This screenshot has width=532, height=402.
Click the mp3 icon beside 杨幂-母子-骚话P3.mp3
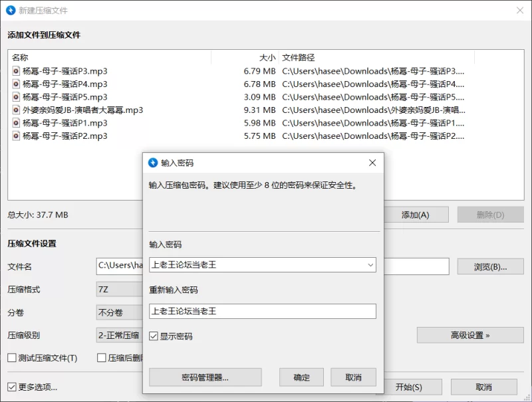(15, 71)
